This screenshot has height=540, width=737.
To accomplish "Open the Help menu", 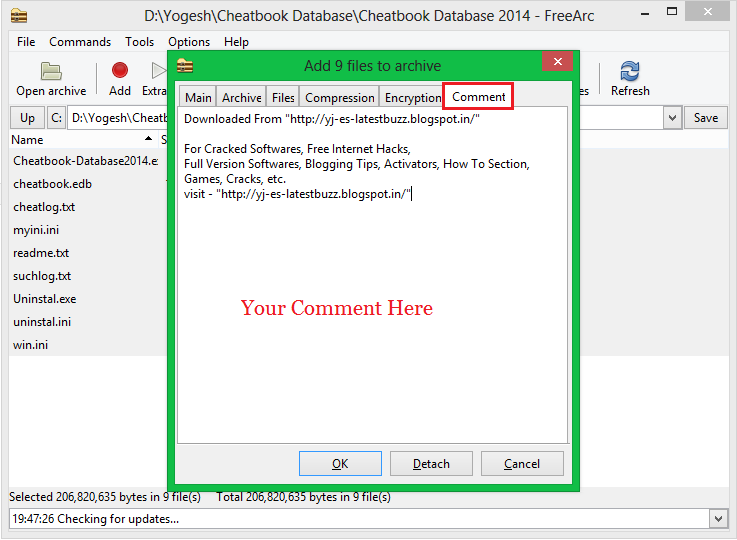I will [x=236, y=42].
